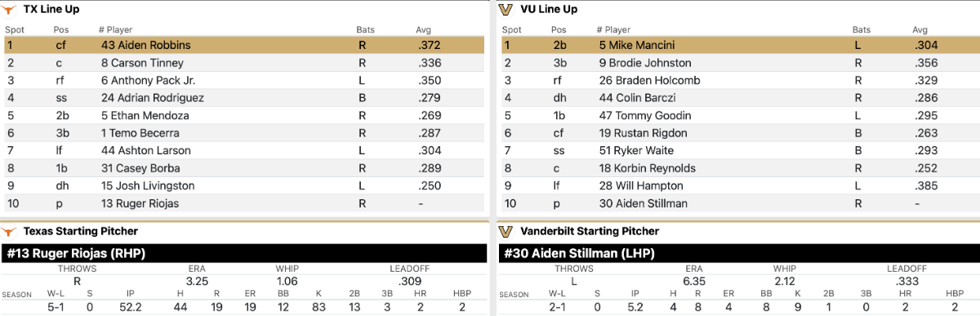Click the Texas Starting Pitcher section title

pos(81,231)
